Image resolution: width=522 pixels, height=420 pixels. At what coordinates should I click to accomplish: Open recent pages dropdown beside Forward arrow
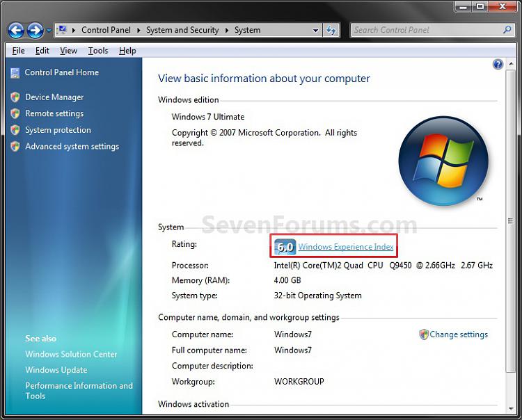(49, 31)
